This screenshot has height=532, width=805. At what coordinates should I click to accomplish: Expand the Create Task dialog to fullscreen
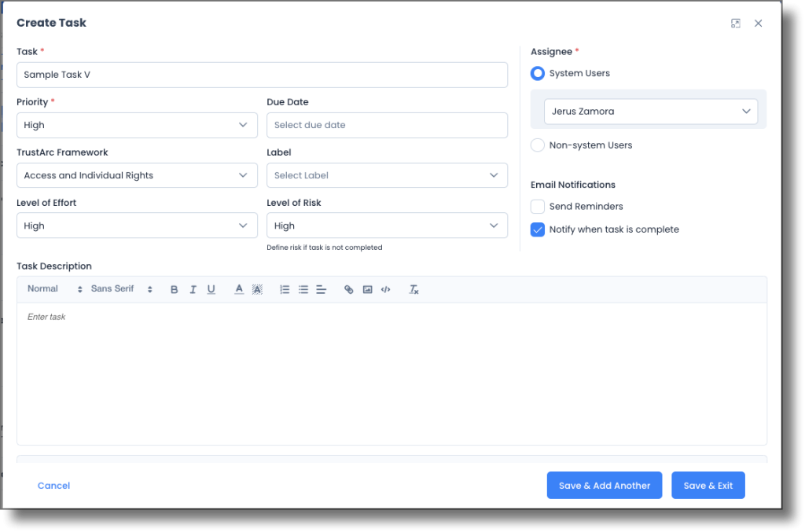point(735,23)
